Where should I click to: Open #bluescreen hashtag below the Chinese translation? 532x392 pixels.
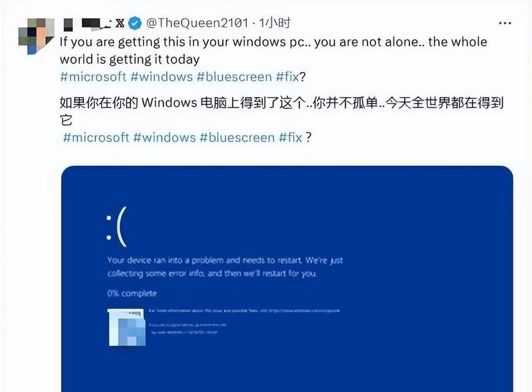tap(238, 137)
